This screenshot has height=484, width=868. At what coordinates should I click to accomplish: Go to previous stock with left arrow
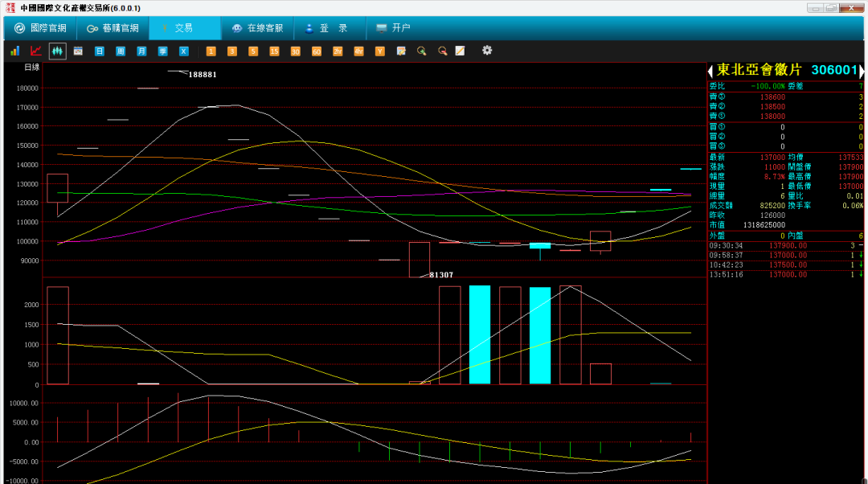coord(710,71)
